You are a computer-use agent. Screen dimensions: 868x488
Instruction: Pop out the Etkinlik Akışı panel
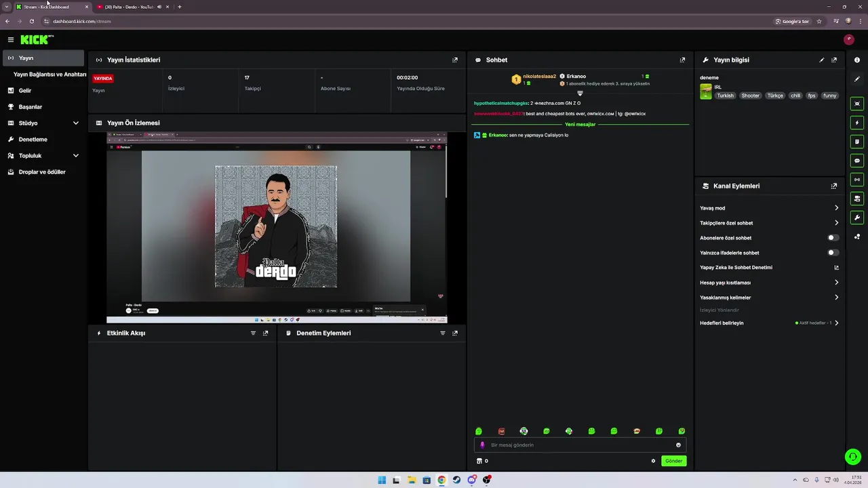click(266, 333)
